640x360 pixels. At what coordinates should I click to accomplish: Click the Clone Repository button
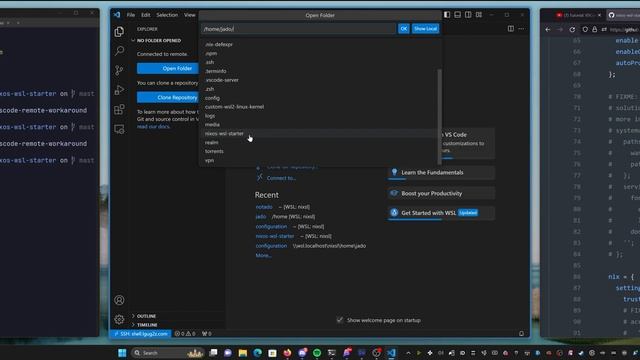[x=168, y=97]
